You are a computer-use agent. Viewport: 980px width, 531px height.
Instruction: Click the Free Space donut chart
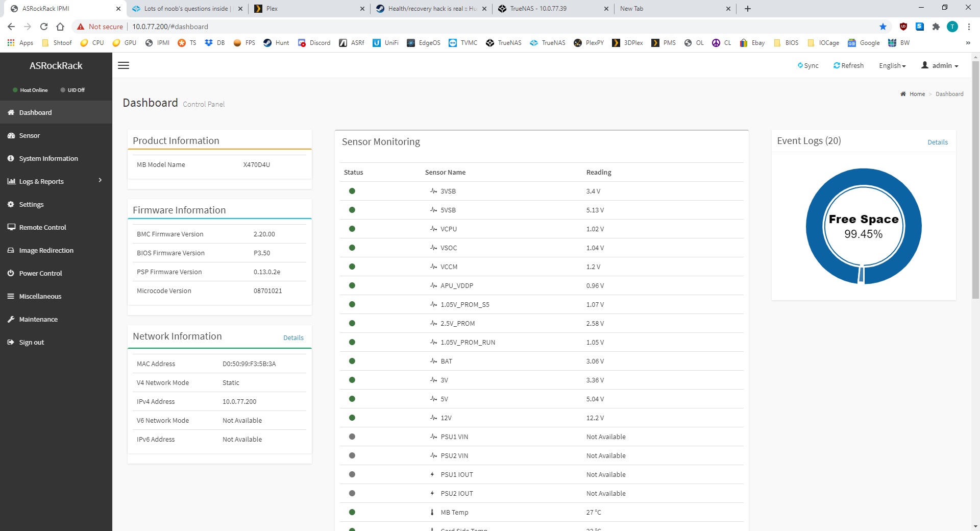pyautogui.click(x=863, y=226)
